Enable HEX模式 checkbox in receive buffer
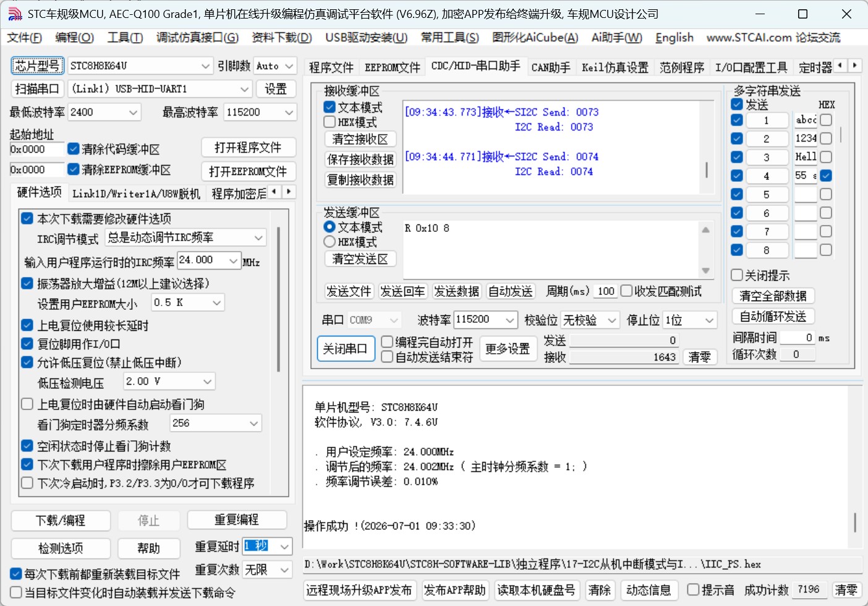The width and height of the screenshot is (868, 606). point(330,122)
